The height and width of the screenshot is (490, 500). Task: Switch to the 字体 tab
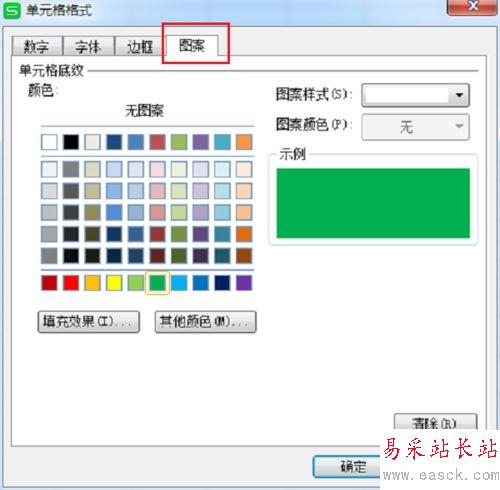point(88,46)
